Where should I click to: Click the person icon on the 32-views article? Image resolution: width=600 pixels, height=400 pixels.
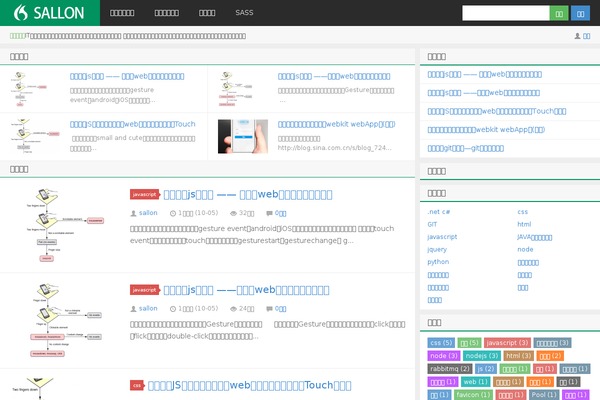click(133, 213)
